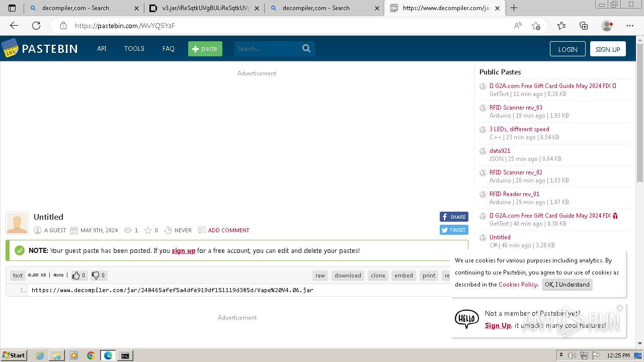Click the SIGN UP button
Screen dimensions: 644x362
click(608, 49)
